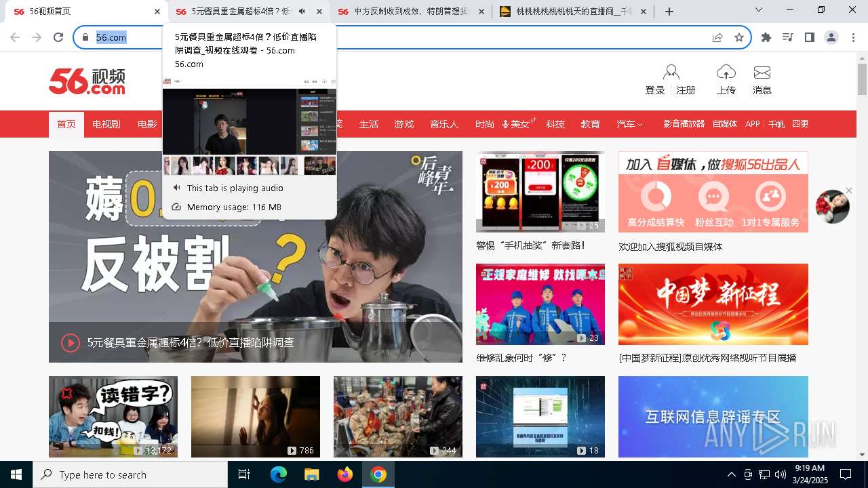The height and width of the screenshot is (488, 868).
Task: Click the 上传 upload cloud icon
Action: (x=726, y=73)
